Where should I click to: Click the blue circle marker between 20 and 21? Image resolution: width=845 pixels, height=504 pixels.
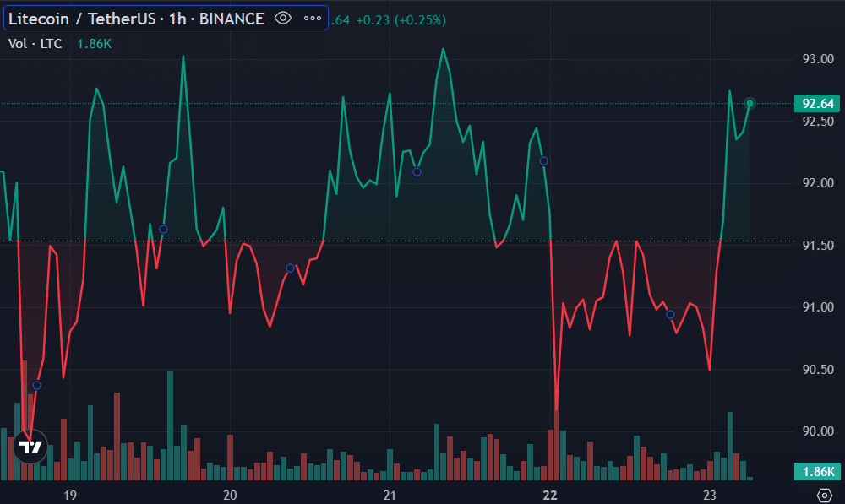(290, 268)
